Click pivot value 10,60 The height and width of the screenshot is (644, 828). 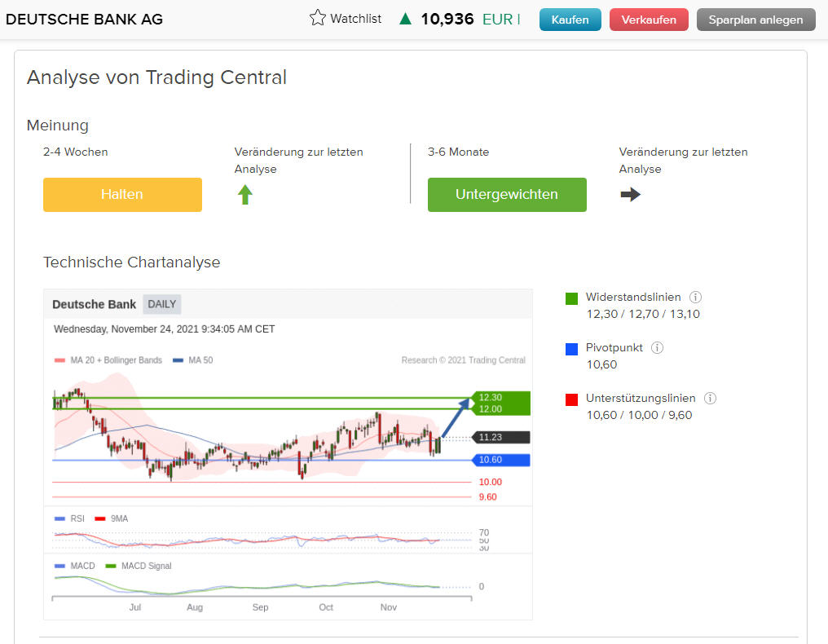[602, 364]
